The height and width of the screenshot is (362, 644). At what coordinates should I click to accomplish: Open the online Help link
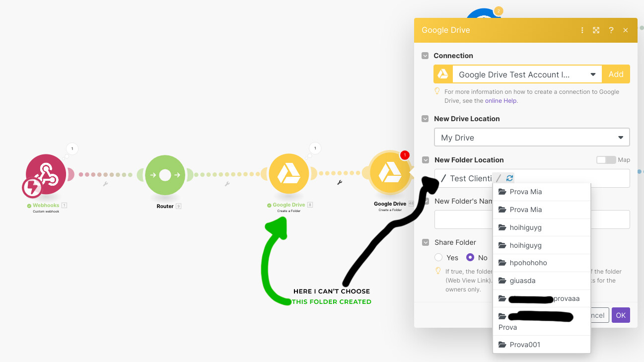point(501,101)
